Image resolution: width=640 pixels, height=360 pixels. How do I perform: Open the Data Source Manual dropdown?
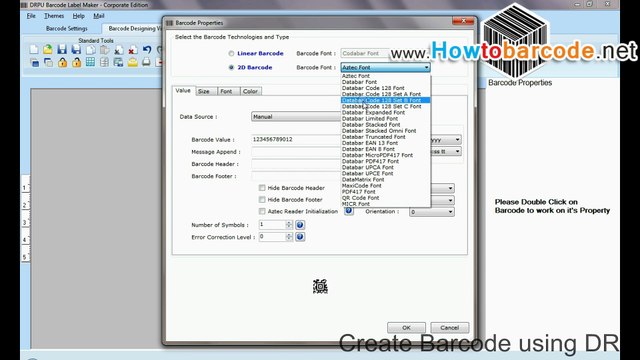(296, 117)
